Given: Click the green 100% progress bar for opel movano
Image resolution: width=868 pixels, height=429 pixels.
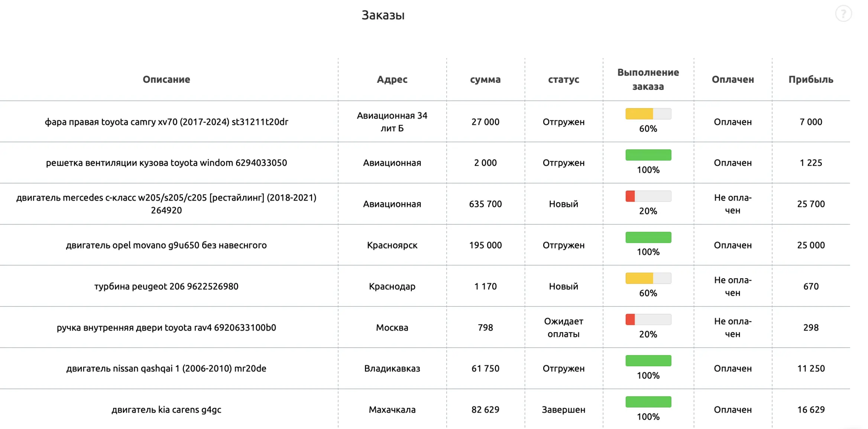Looking at the screenshot, I should 648,237.
